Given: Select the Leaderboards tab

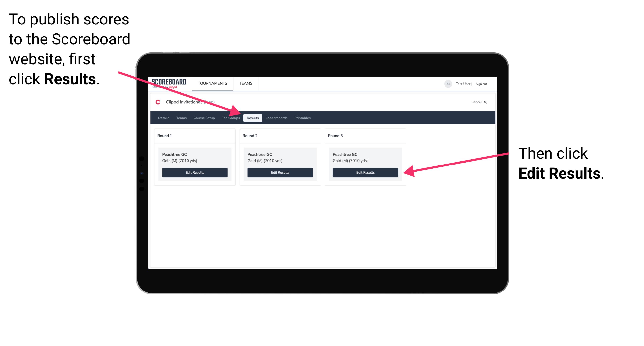Looking at the screenshot, I should pyautogui.click(x=277, y=118).
